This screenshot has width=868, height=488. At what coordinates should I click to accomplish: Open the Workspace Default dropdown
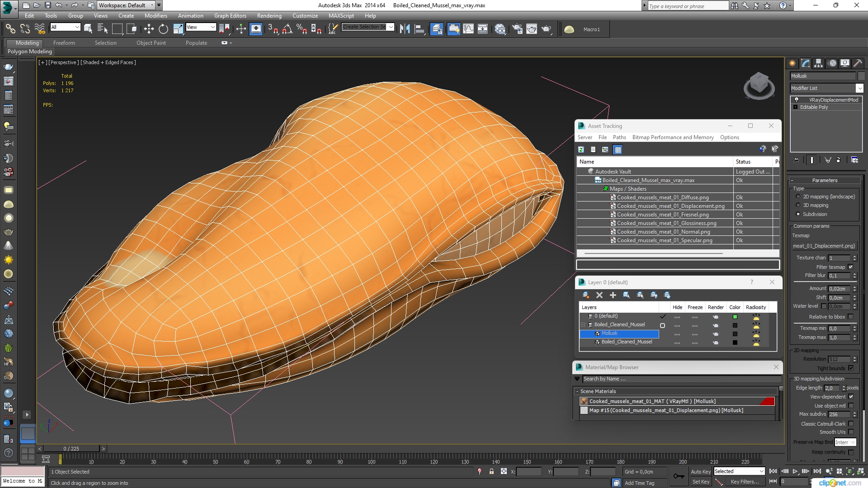click(x=127, y=5)
